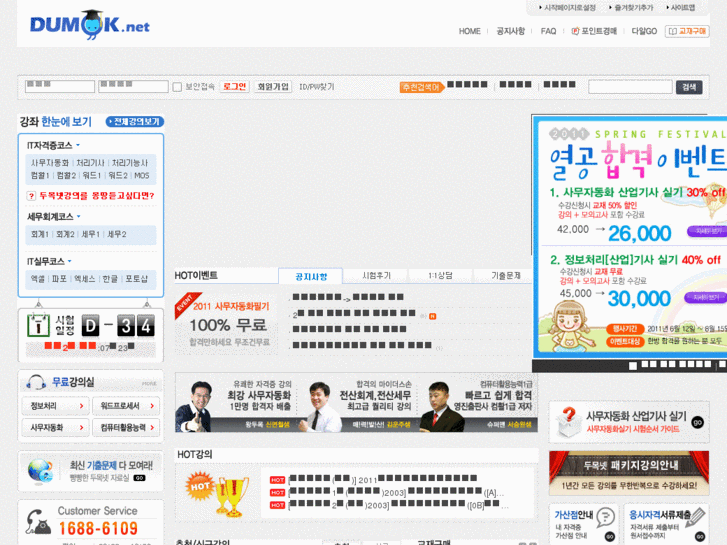The width and height of the screenshot is (727, 545).
Task: Click the go icon under 응시자격서류제출
Action: click(x=699, y=536)
